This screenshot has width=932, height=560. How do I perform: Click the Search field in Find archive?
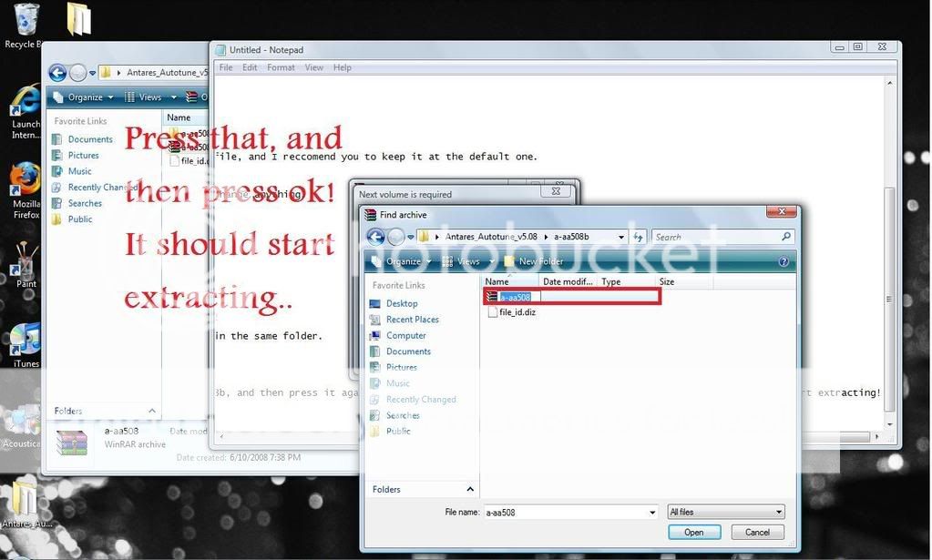[715, 237]
